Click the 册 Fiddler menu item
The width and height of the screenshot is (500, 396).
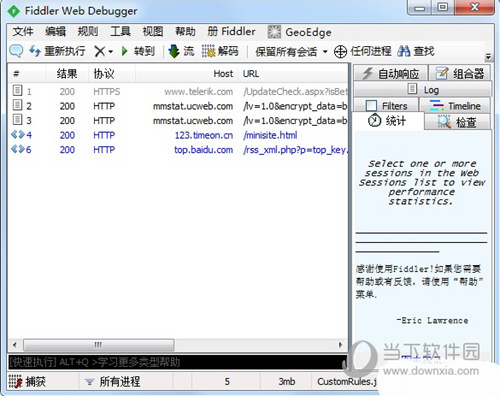pyautogui.click(x=231, y=32)
